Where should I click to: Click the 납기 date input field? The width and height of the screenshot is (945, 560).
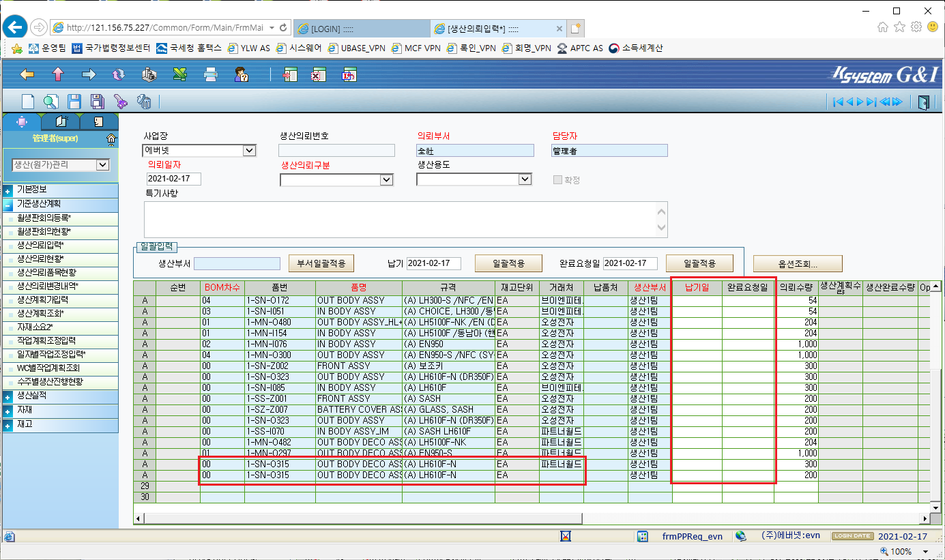(x=434, y=263)
